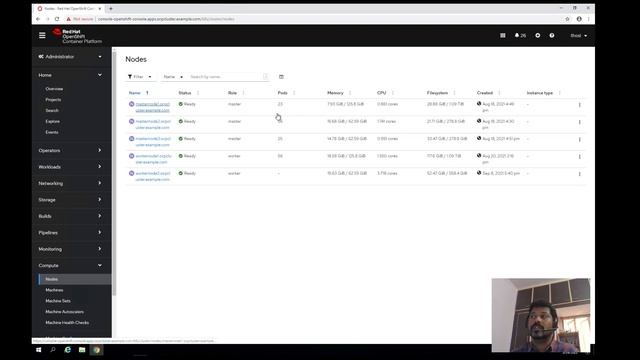
Task: Open kebab actions menu for masternode3
Action: [x=580, y=140]
